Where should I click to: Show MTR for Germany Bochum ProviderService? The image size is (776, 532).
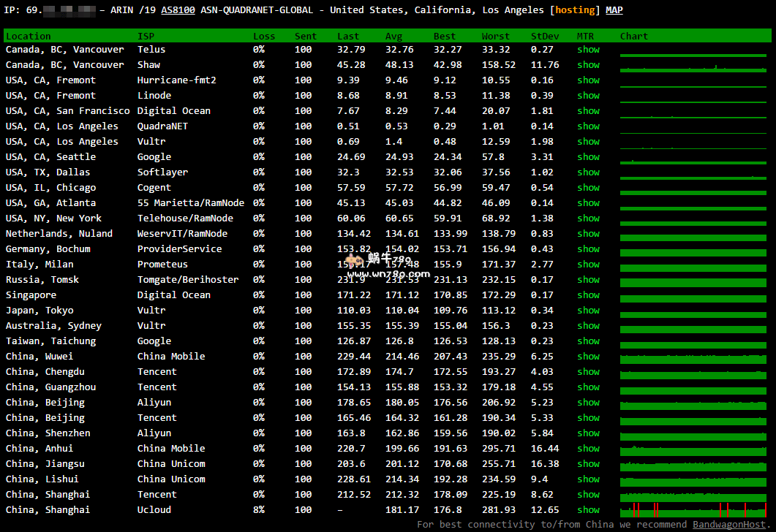[588, 249]
